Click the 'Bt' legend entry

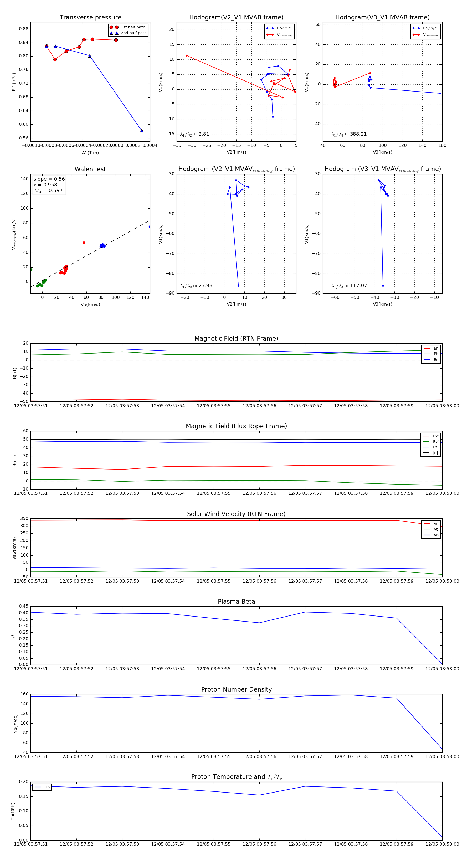click(431, 354)
